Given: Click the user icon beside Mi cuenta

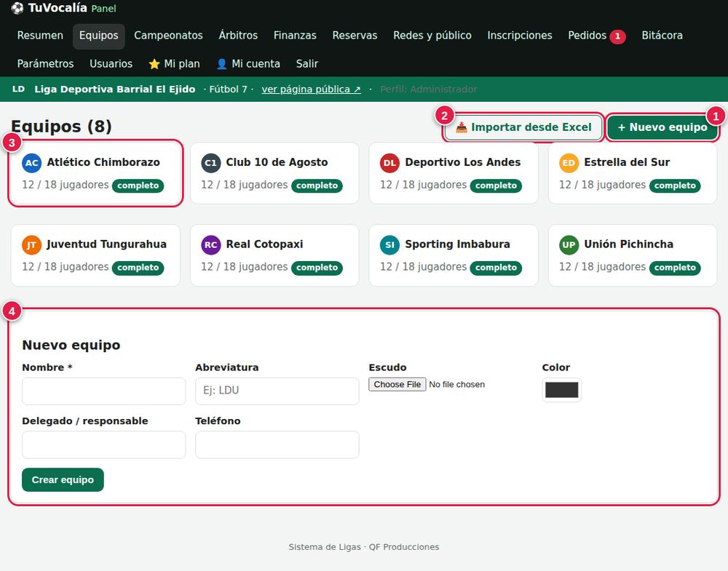Looking at the screenshot, I should (x=222, y=64).
